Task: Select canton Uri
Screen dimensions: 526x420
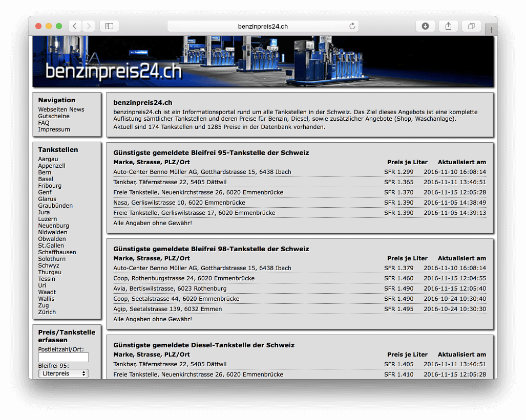Action: coord(42,285)
